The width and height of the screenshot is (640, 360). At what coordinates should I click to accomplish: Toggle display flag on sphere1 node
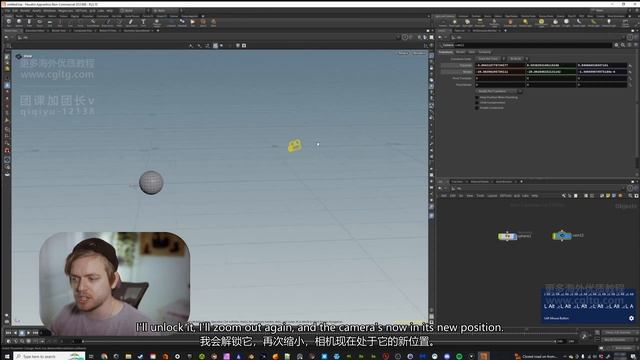tap(515, 236)
